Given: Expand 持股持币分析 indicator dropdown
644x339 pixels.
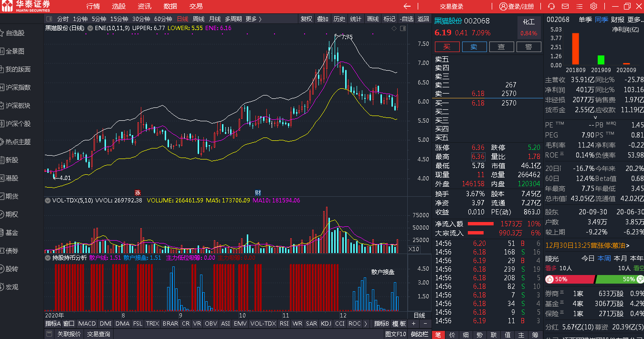Looking at the screenshot, I should (48, 257).
